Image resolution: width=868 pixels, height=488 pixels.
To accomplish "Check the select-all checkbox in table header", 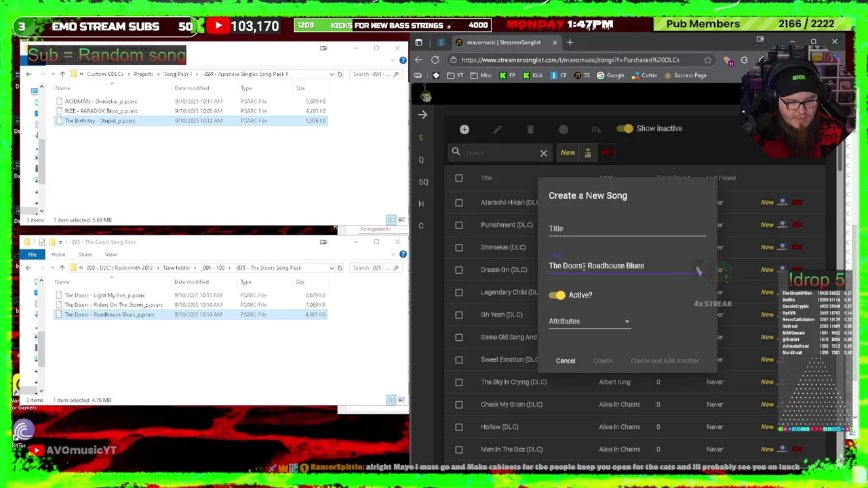I will tap(459, 178).
